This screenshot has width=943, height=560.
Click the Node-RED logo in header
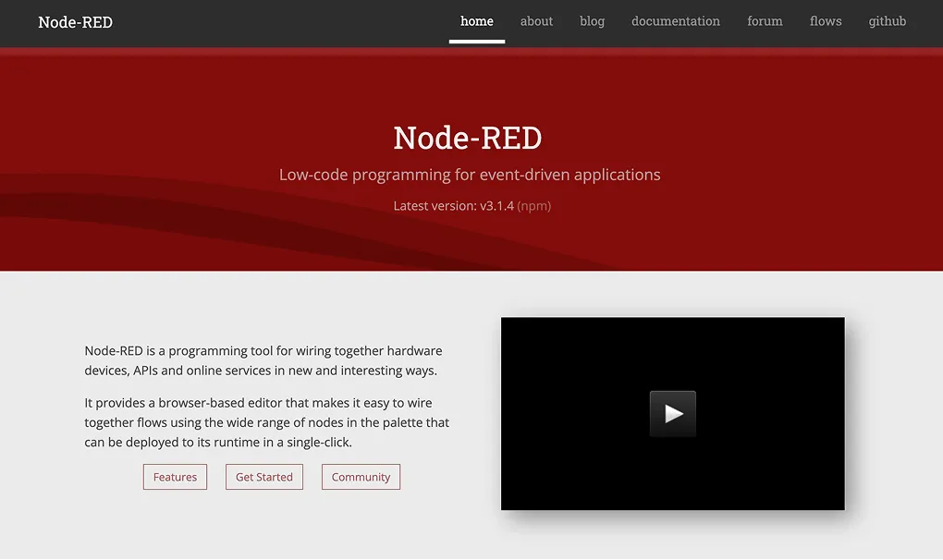coord(75,22)
